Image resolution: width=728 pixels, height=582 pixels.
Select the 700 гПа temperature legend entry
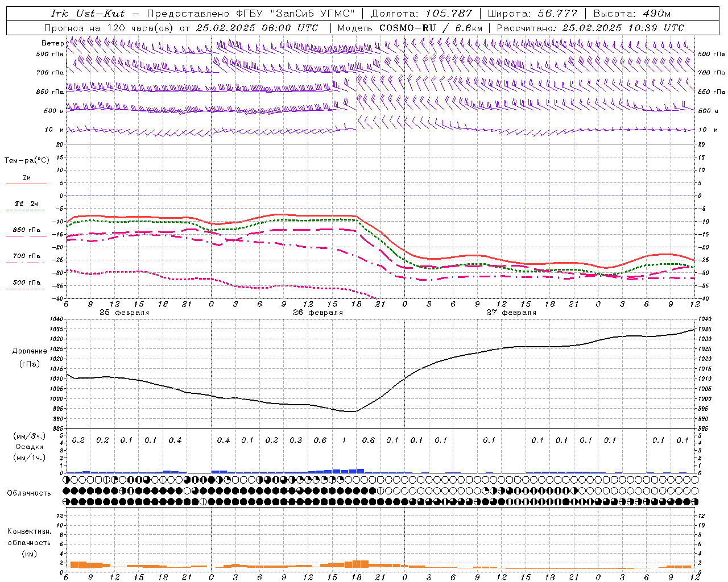pos(27,256)
